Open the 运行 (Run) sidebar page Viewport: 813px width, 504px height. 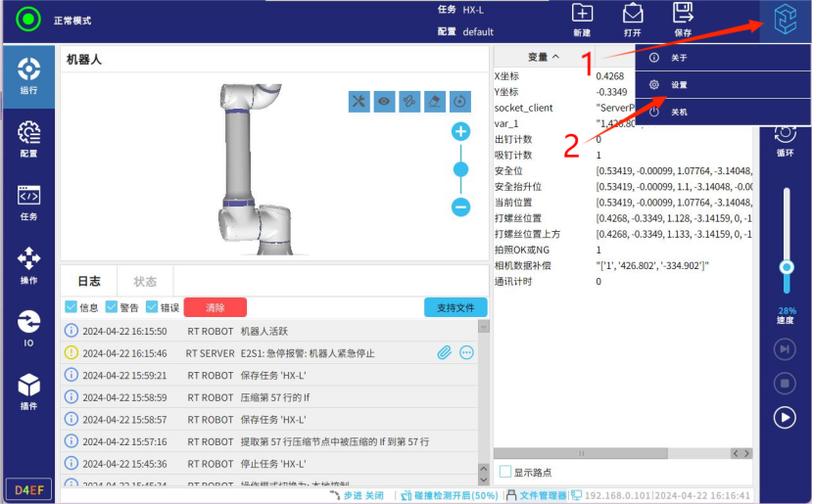[x=28, y=74]
